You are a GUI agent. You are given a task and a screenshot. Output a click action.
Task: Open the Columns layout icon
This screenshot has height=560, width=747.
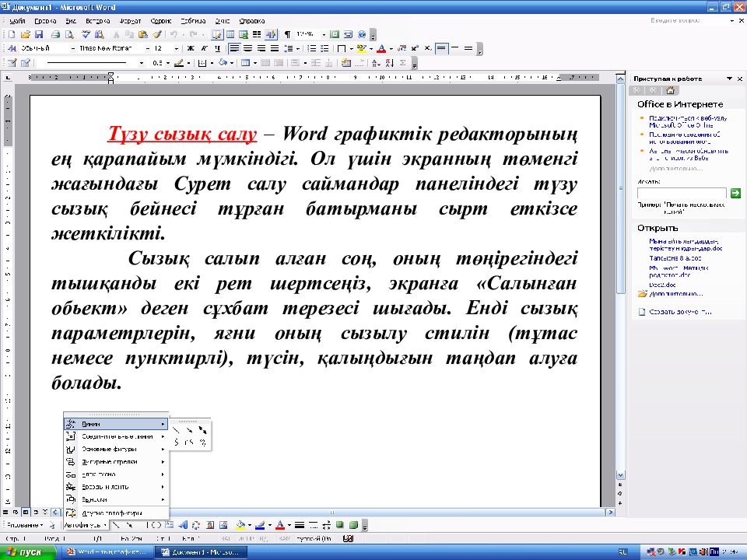pyautogui.click(x=257, y=34)
